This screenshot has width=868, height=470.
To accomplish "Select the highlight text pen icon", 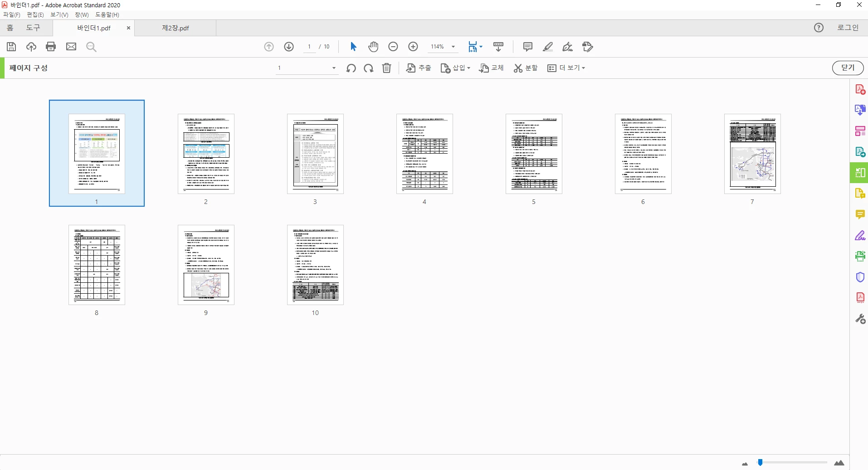I will pos(548,47).
